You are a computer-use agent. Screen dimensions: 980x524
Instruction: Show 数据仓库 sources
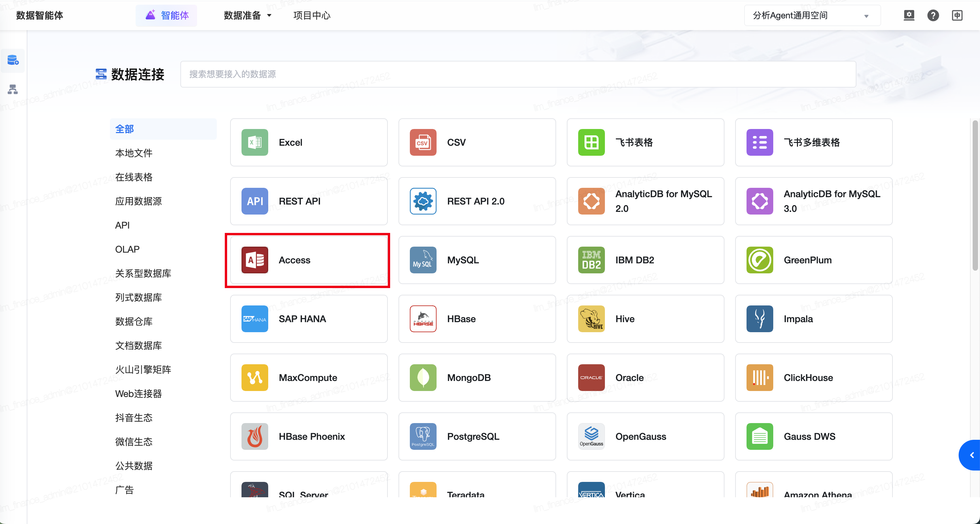tap(134, 321)
